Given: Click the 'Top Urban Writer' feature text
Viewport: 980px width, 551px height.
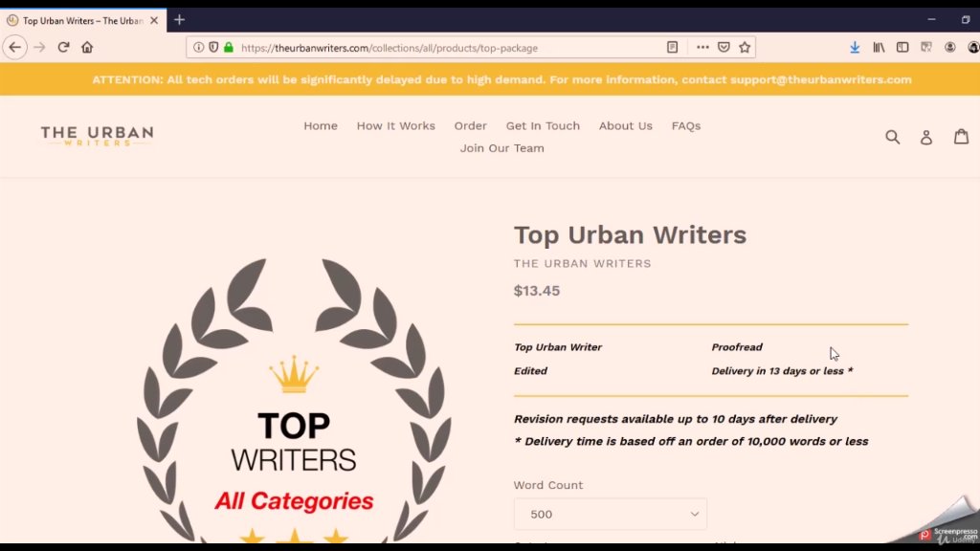Looking at the screenshot, I should [558, 347].
